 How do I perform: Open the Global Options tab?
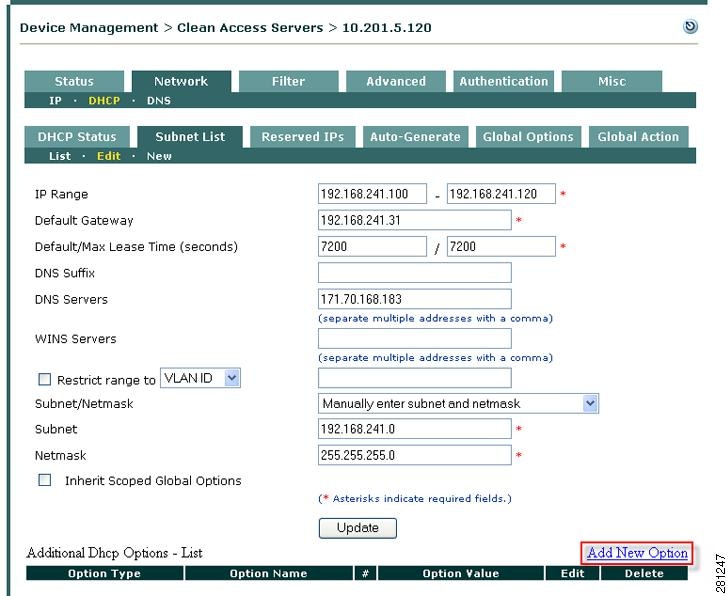point(528,137)
